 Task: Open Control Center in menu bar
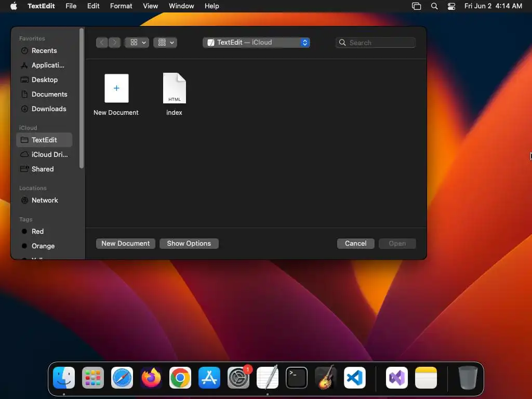(451, 6)
